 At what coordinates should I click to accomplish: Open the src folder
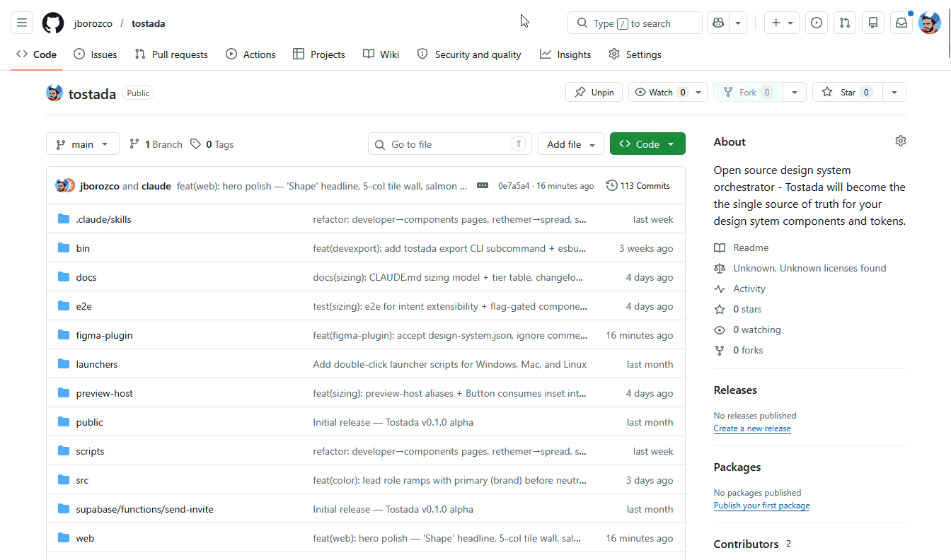pyautogui.click(x=82, y=480)
